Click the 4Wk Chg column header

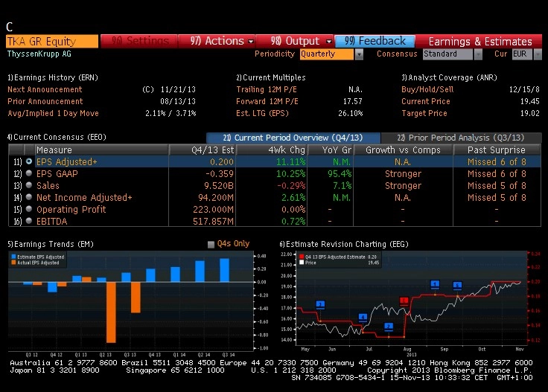[272, 150]
